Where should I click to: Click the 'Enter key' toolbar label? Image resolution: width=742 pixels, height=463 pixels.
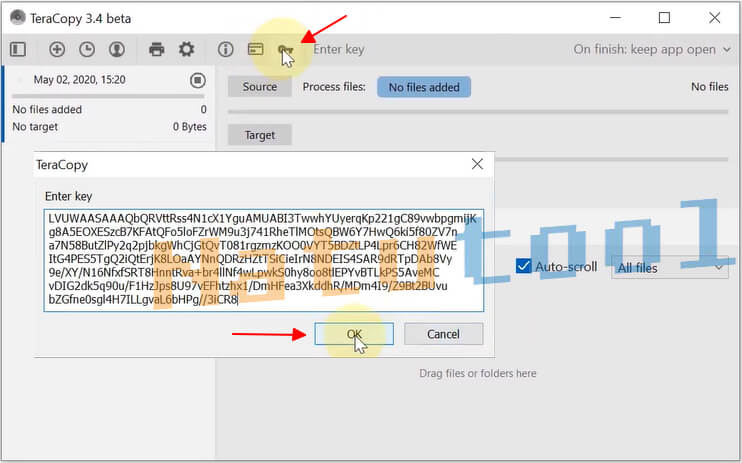(339, 49)
